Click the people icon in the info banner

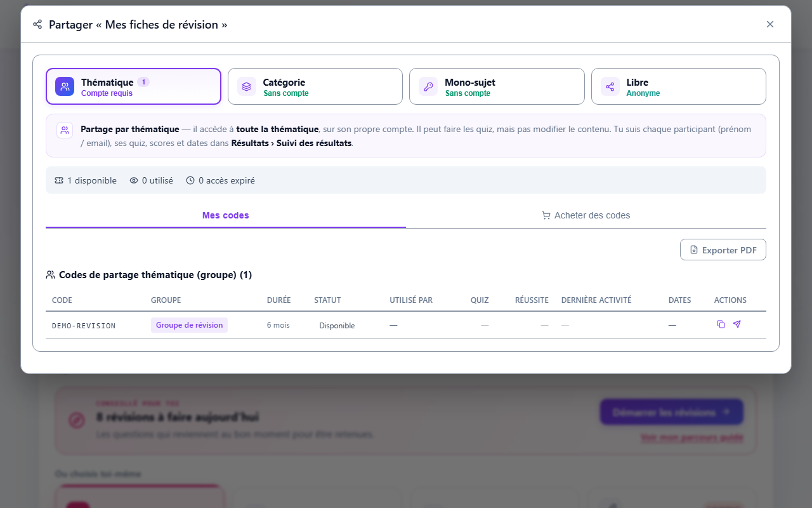pyautogui.click(x=65, y=130)
